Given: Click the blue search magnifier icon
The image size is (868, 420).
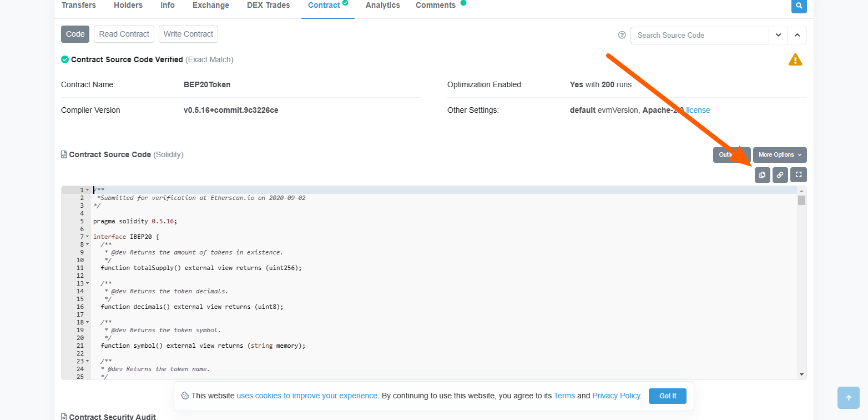Looking at the screenshot, I should point(799,6).
